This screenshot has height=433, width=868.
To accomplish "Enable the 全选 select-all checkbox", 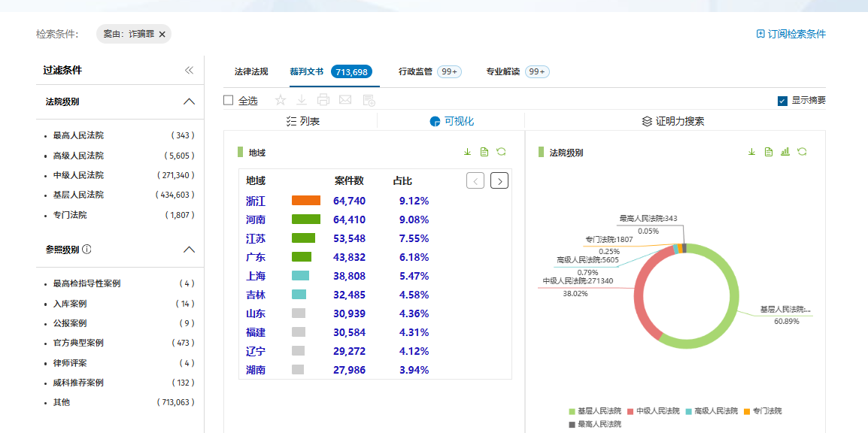I will click(x=229, y=99).
